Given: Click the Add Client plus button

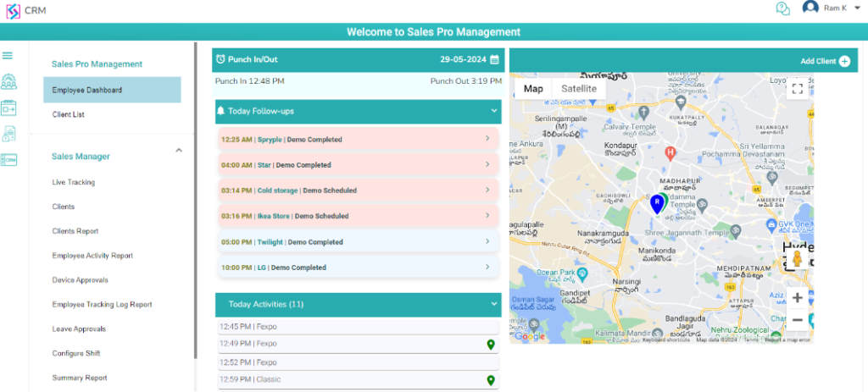Looking at the screenshot, I should [x=844, y=61].
